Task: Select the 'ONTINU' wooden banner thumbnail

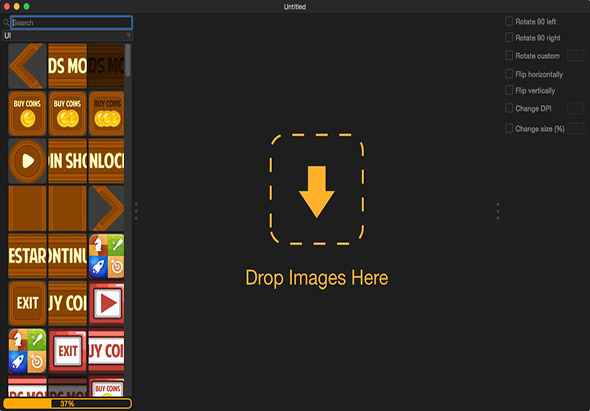Action: tap(67, 256)
